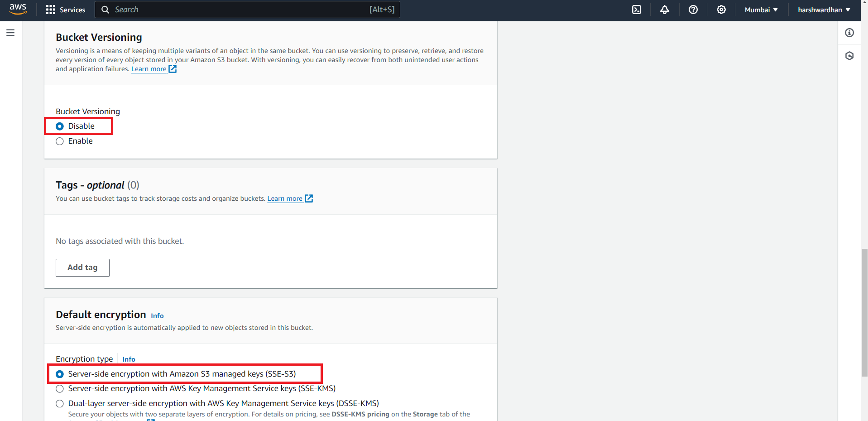Image resolution: width=868 pixels, height=421 pixels.
Task: Click the 'DSSE-KMS pricing' bold text
Action: coord(360,414)
